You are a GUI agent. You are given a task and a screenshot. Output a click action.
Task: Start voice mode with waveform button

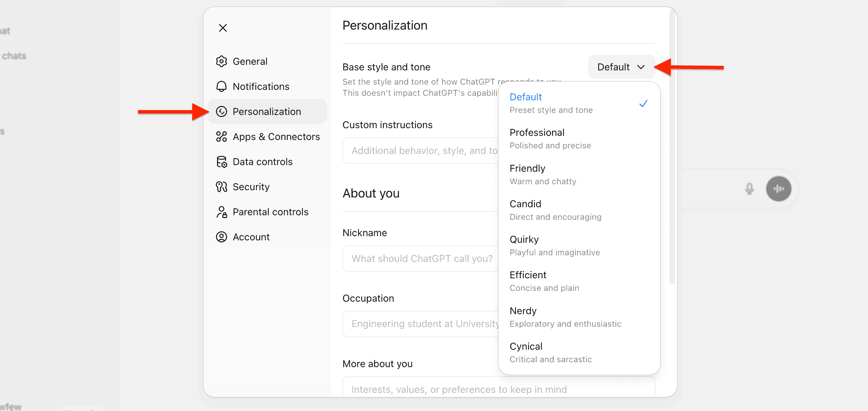tap(778, 189)
